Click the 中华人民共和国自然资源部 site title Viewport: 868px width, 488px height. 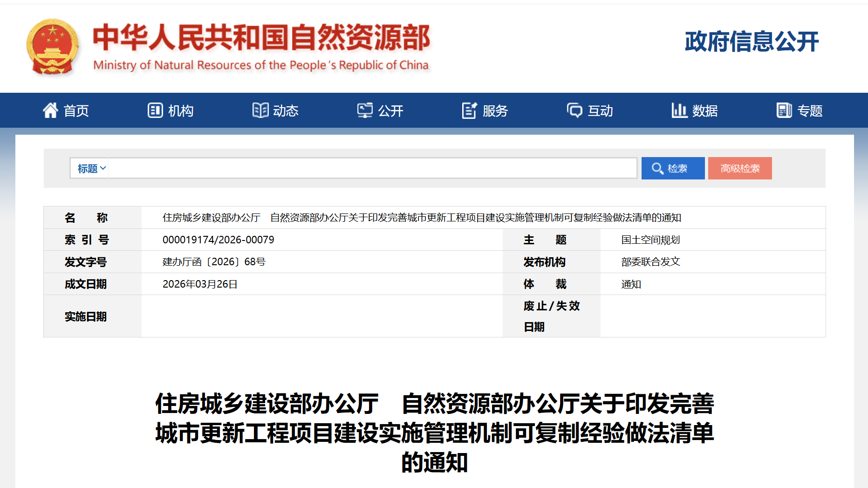(x=261, y=37)
